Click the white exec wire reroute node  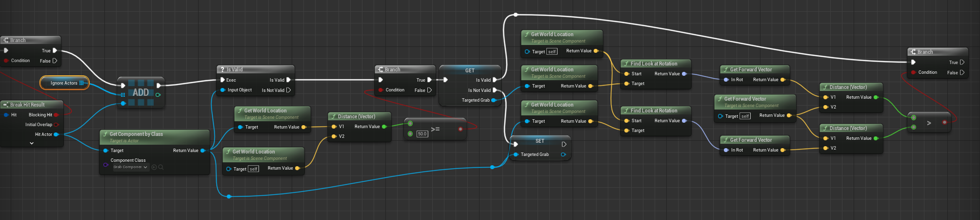click(x=516, y=15)
